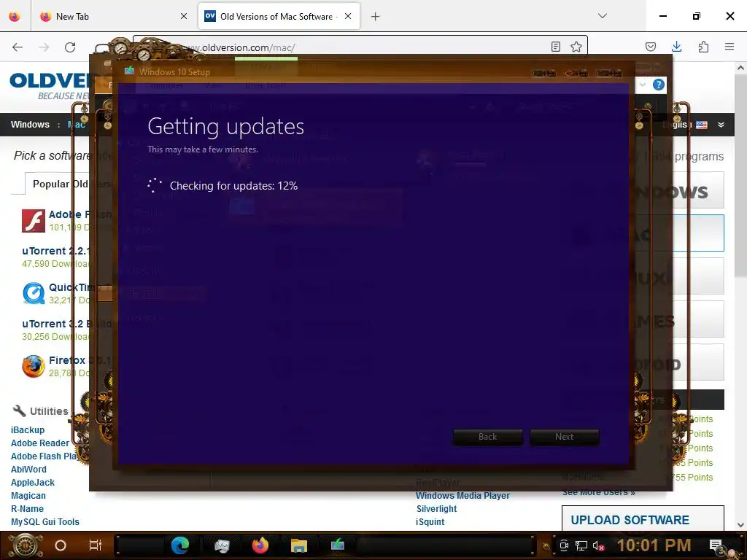Viewport: 747px width, 560px height.
Task: Open Magican link
Action: [28, 496]
